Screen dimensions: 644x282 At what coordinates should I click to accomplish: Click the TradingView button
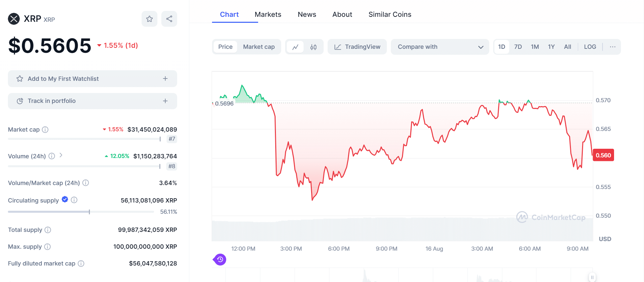click(357, 47)
